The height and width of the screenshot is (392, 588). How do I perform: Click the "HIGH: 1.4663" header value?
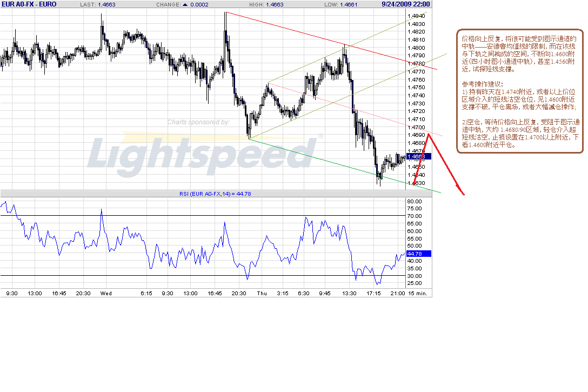point(266,4)
